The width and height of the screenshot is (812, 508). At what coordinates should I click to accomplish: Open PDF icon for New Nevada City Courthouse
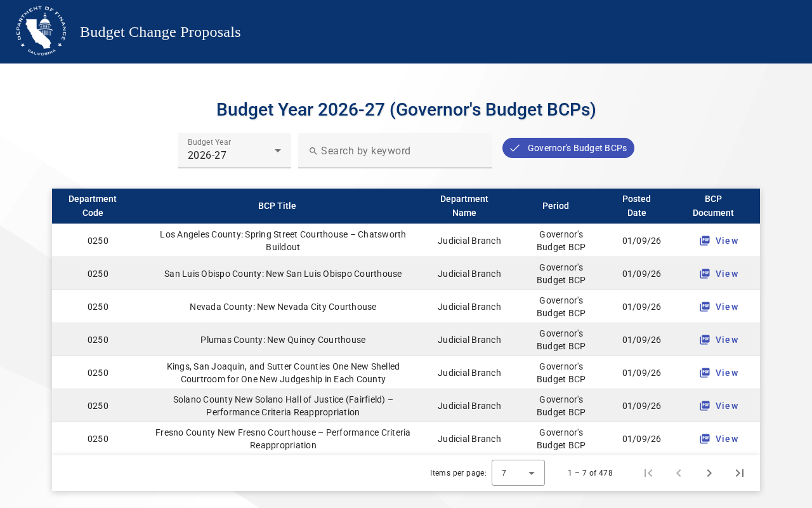705,307
